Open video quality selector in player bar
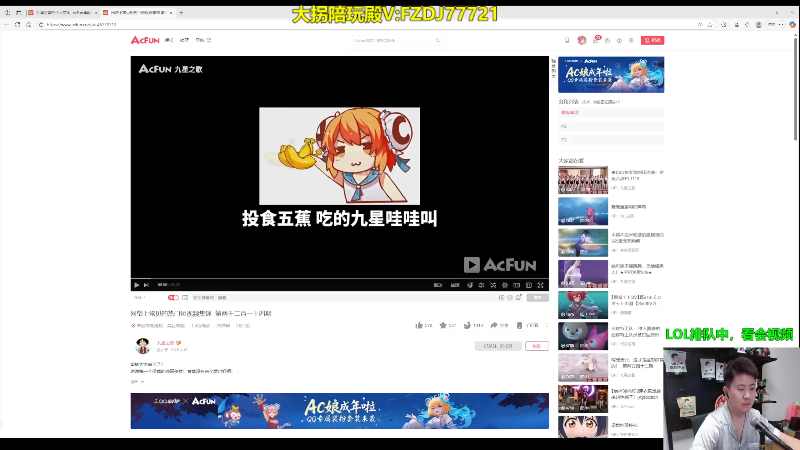The width and height of the screenshot is (800, 450). [438, 285]
